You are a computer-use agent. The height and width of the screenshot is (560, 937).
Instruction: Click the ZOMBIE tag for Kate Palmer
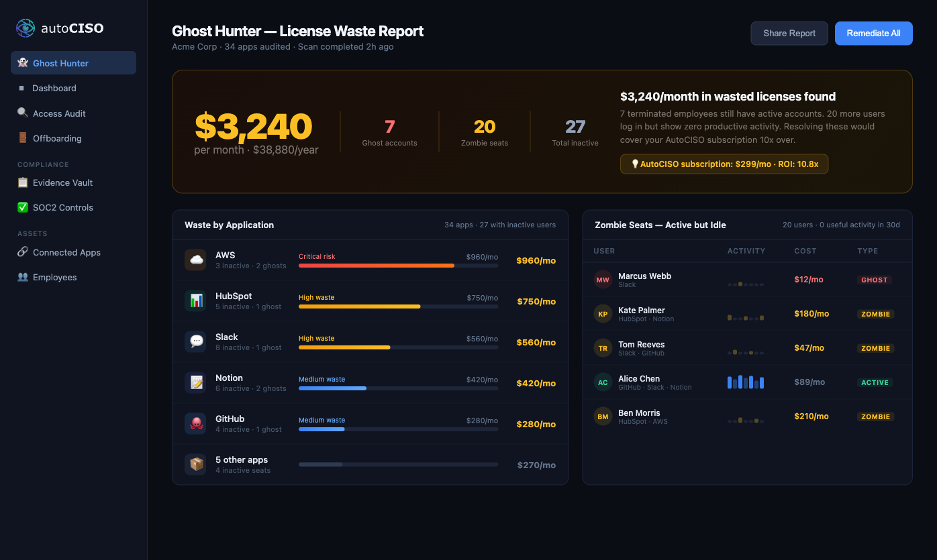[x=875, y=314]
